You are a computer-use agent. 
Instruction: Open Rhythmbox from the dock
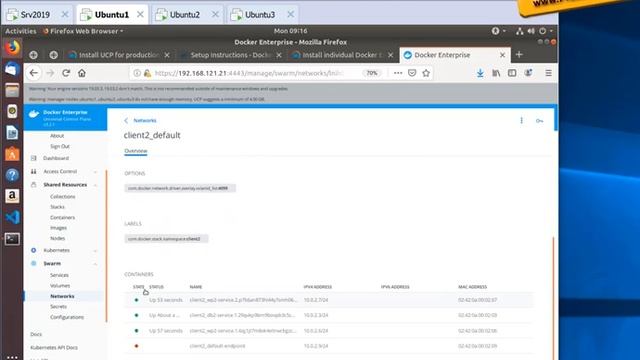(12, 111)
